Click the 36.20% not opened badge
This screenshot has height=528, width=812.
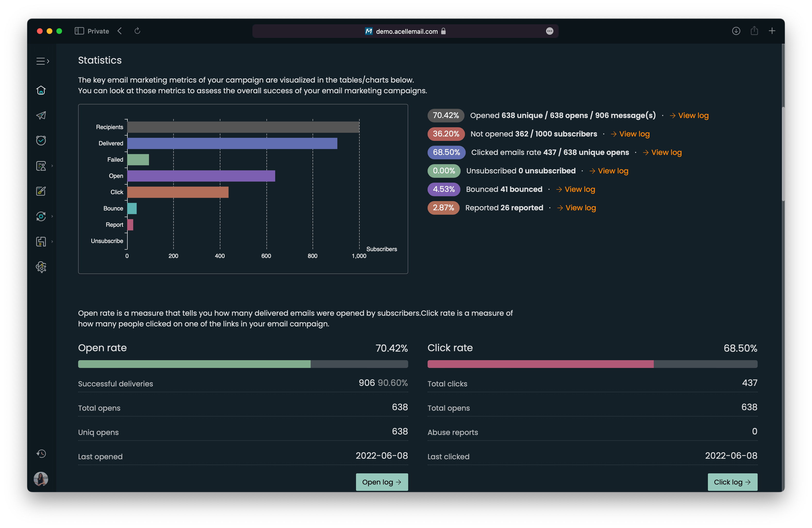coord(446,134)
